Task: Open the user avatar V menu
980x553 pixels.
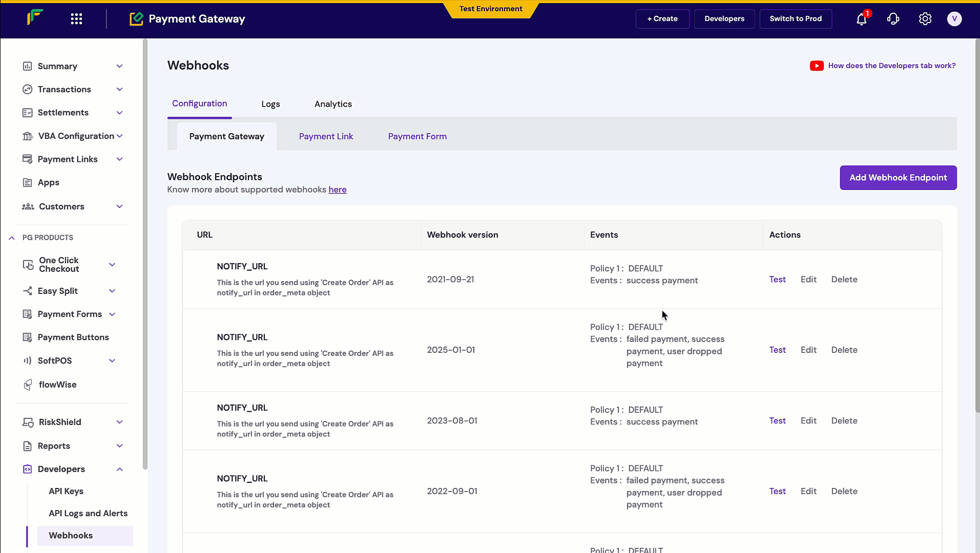Action: (x=954, y=19)
